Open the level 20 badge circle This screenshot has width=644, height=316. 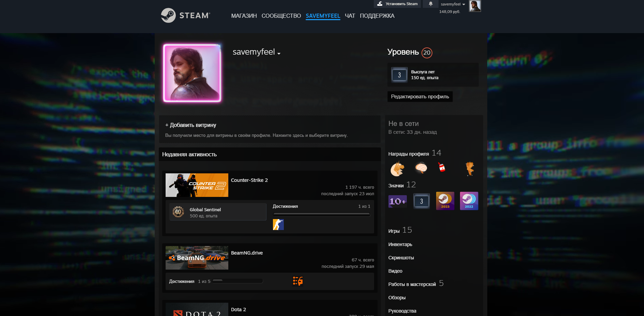click(x=427, y=53)
